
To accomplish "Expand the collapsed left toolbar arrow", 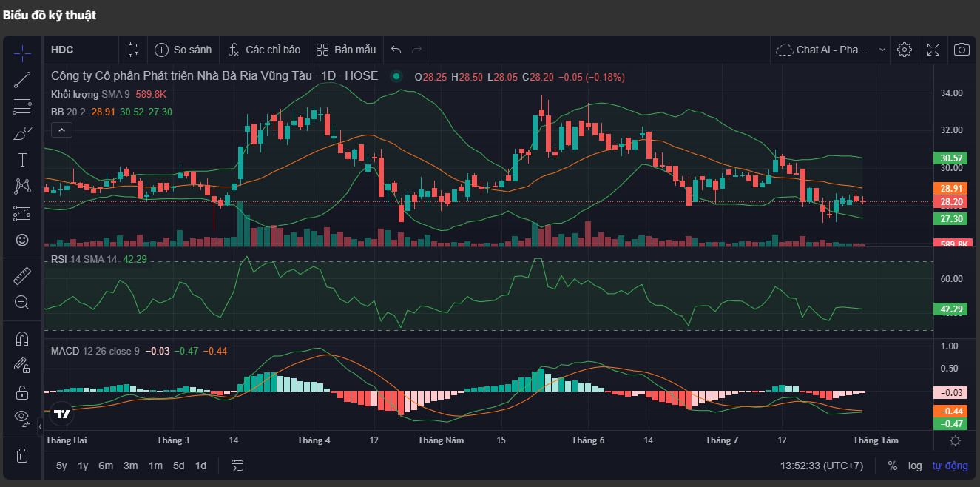I will pos(40,427).
